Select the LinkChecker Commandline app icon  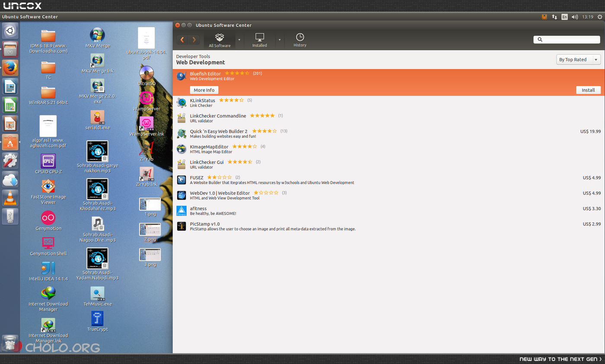pos(181,118)
